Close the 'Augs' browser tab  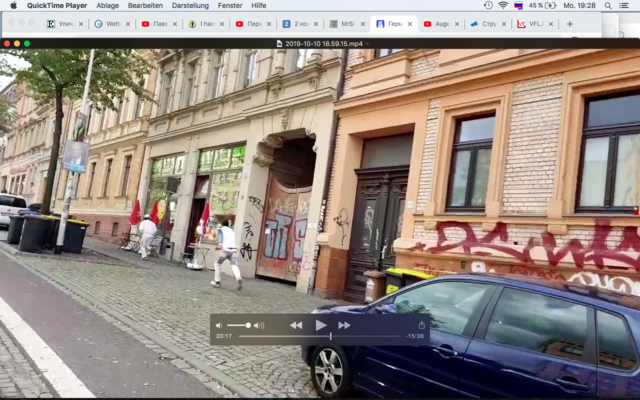pyautogui.click(x=457, y=24)
